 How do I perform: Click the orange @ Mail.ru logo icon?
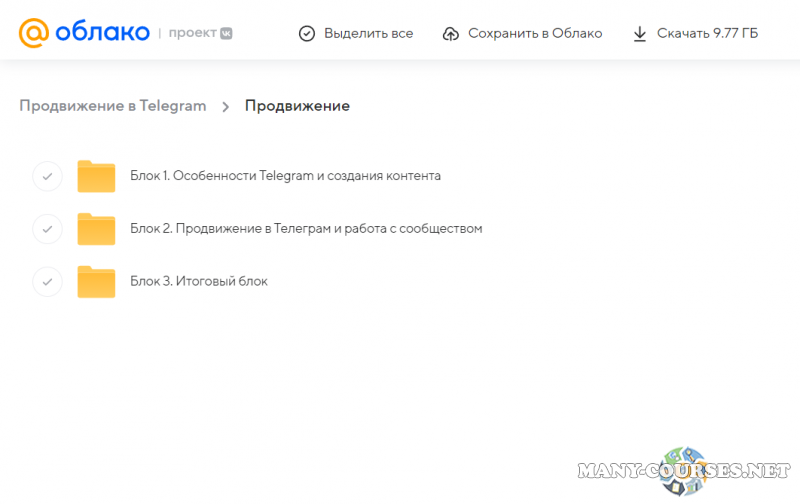coord(33,33)
